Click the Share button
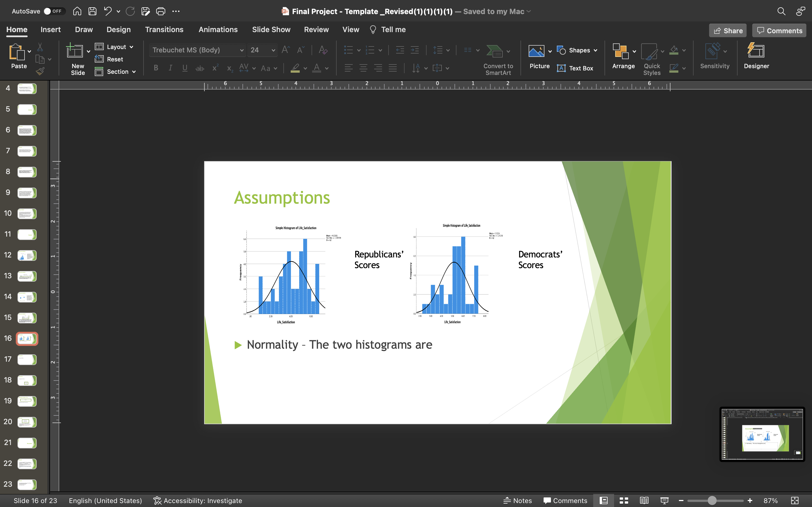The width and height of the screenshot is (812, 507). click(727, 30)
